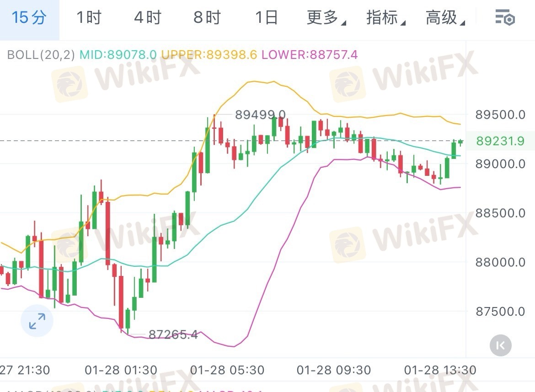The width and height of the screenshot is (535, 392).
Task: Switch to the 1时 timeframe
Action: pyautogui.click(x=88, y=18)
